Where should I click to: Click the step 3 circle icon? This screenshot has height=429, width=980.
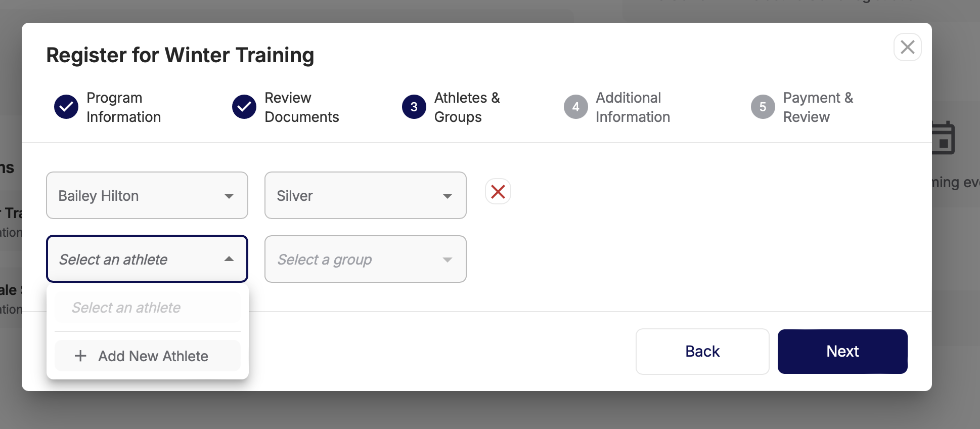point(414,107)
